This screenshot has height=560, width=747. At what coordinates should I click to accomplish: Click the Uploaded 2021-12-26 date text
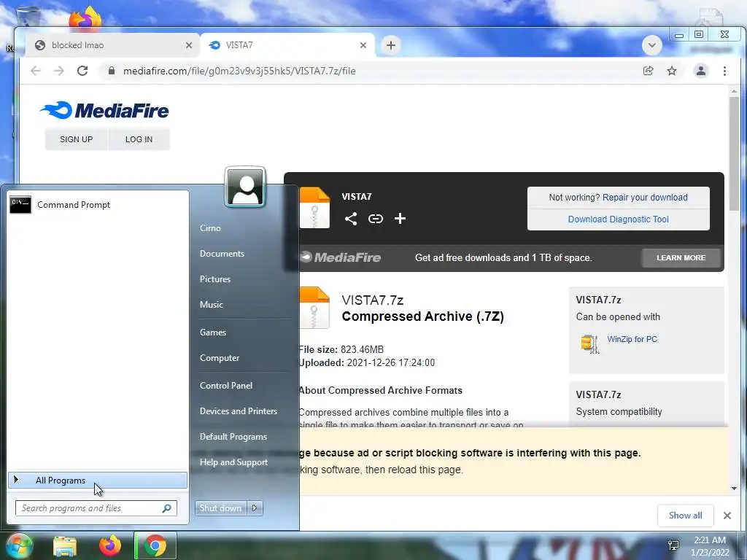coord(367,363)
